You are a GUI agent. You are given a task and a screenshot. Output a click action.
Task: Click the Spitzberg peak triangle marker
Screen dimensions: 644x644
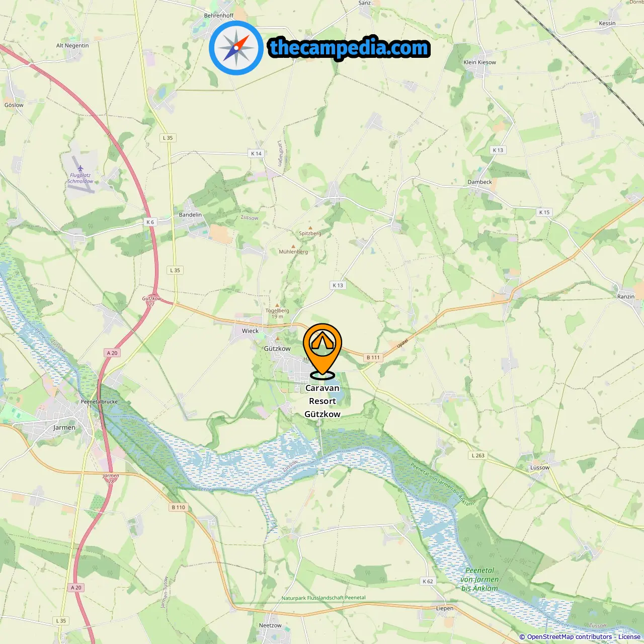(x=310, y=228)
